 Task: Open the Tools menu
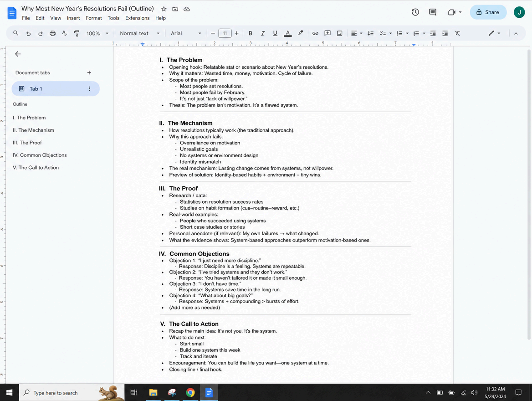coord(114,18)
